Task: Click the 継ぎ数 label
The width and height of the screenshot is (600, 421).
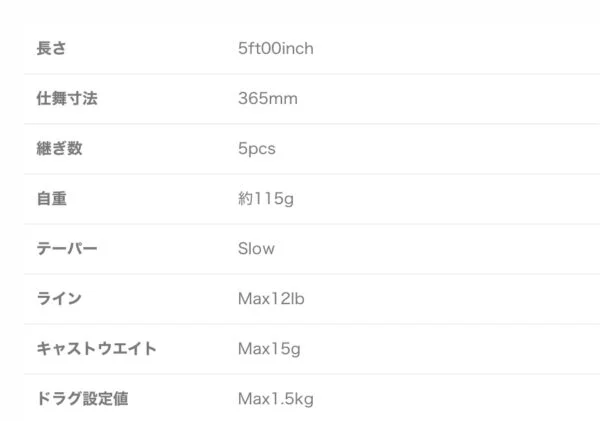Action: coord(59,148)
